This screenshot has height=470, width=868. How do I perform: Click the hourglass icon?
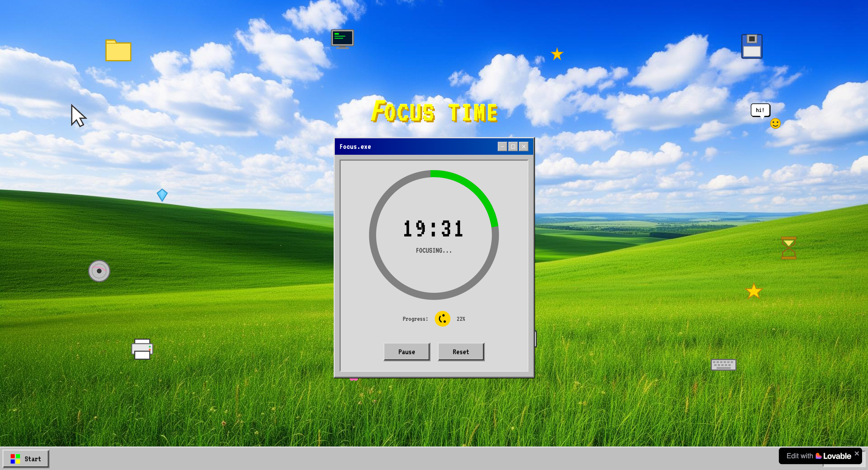pyautogui.click(x=788, y=248)
